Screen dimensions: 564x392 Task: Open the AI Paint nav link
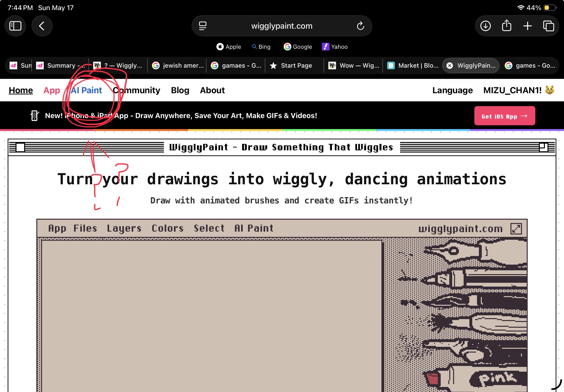87,90
